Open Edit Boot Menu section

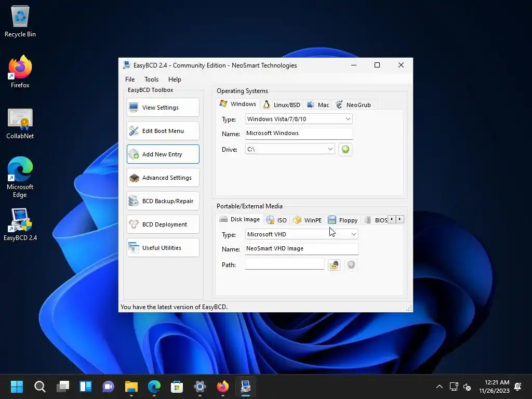(x=163, y=130)
